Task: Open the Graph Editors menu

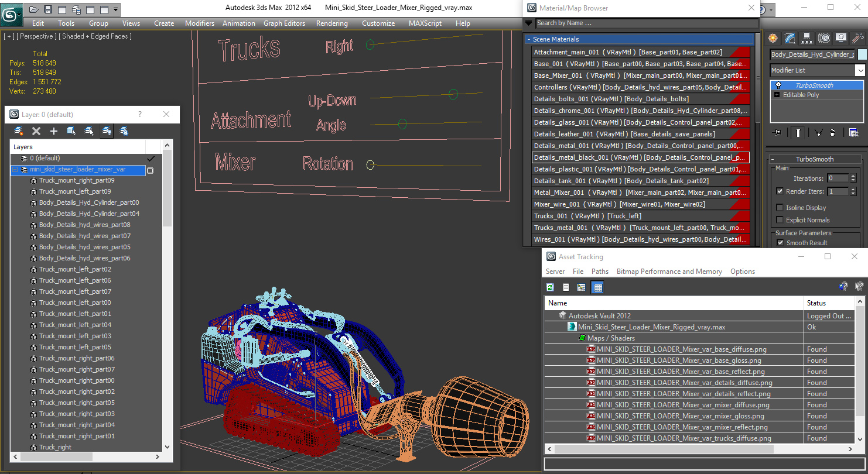Action: point(284,23)
